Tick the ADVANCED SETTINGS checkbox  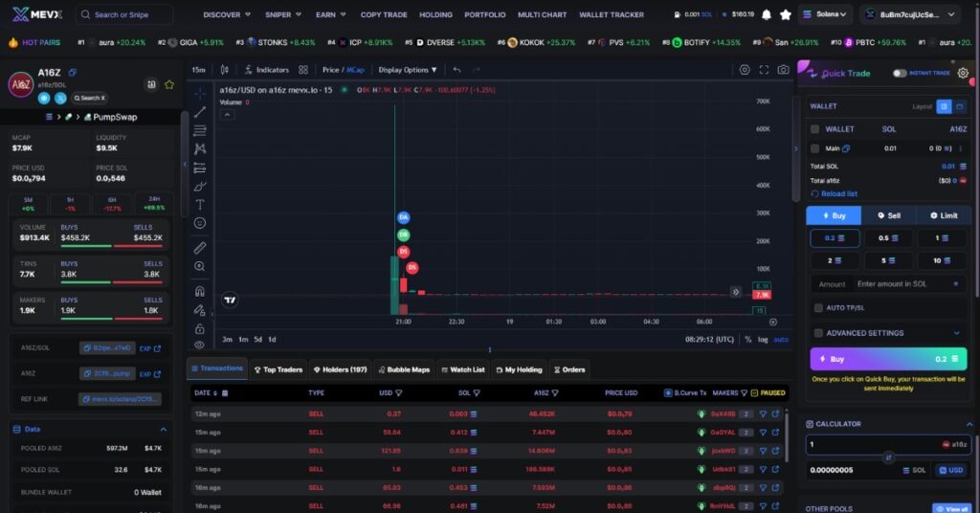pos(818,333)
